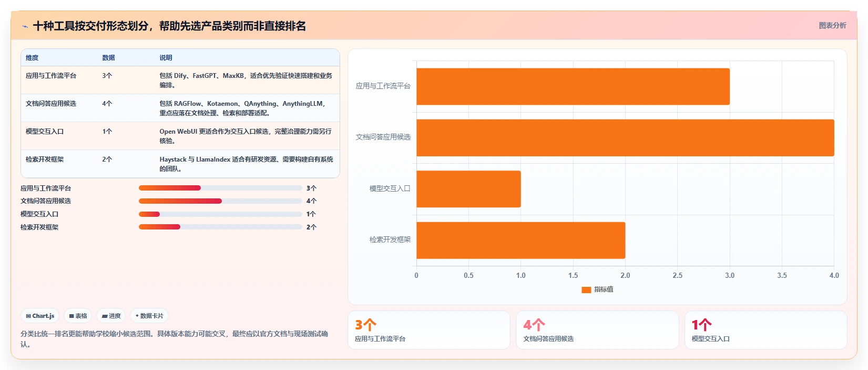868x370 pixels.
Task: Click the 1个 value beside the progress bar
Action: point(311,214)
